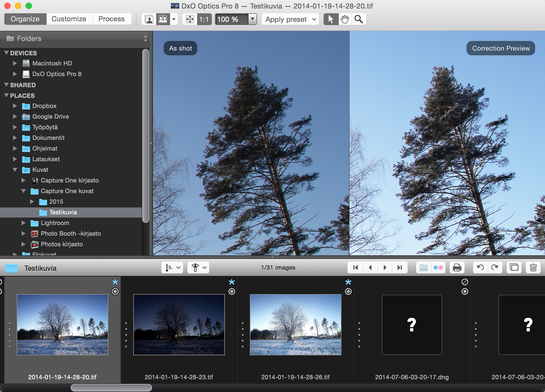Click the filmstrip horizontal scrollbar
Image resolution: width=545 pixels, height=392 pixels.
pos(111,388)
